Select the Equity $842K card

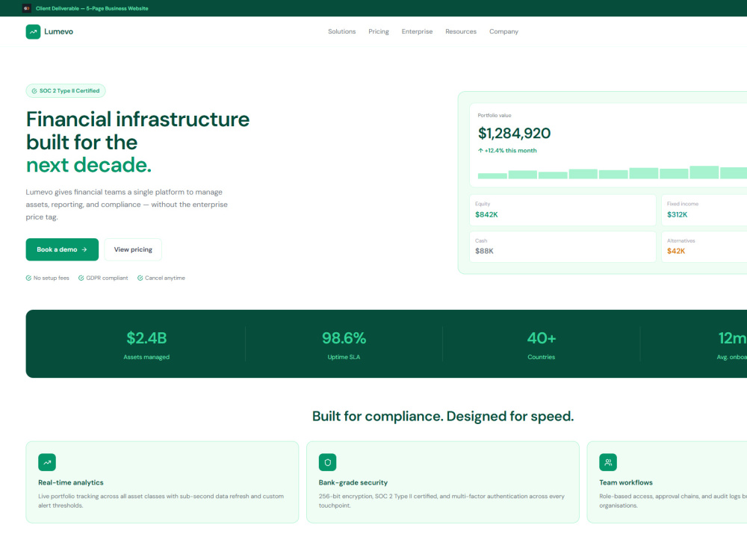click(x=562, y=210)
